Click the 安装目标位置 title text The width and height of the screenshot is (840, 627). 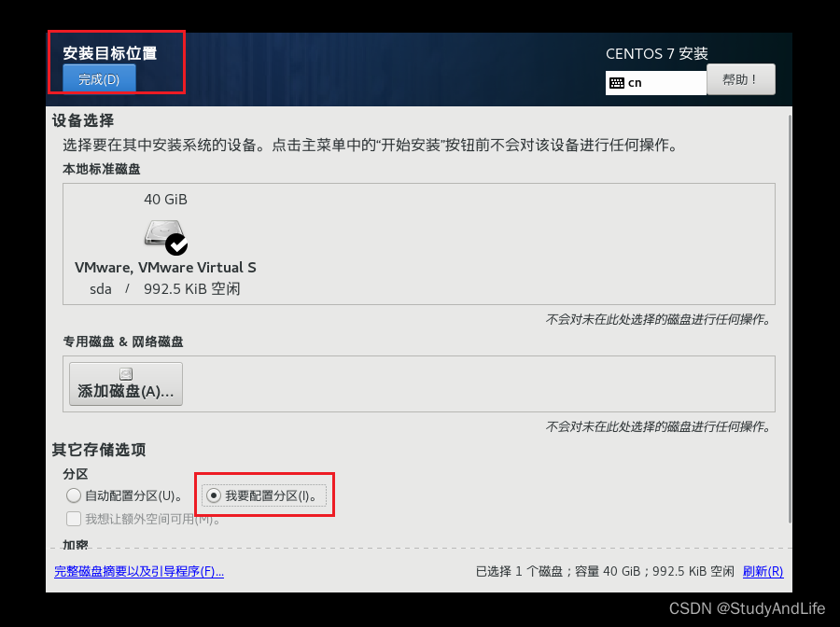click(x=110, y=53)
